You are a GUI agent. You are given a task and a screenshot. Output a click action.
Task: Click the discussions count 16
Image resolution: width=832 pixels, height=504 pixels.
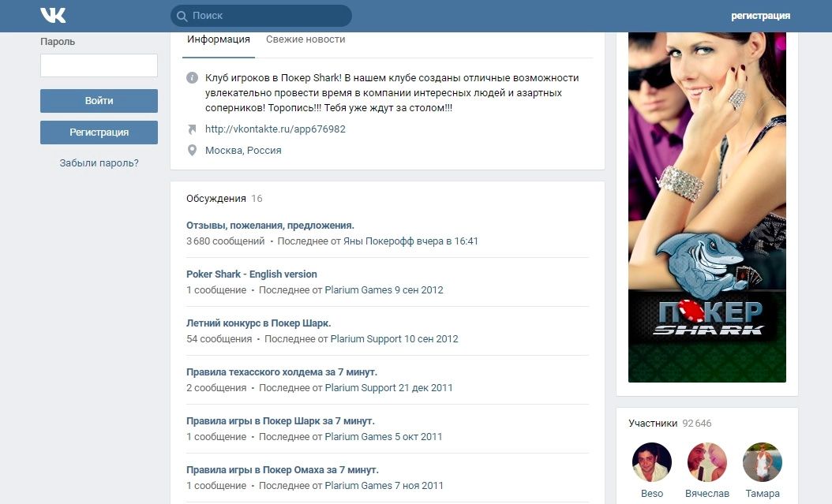[x=257, y=199]
